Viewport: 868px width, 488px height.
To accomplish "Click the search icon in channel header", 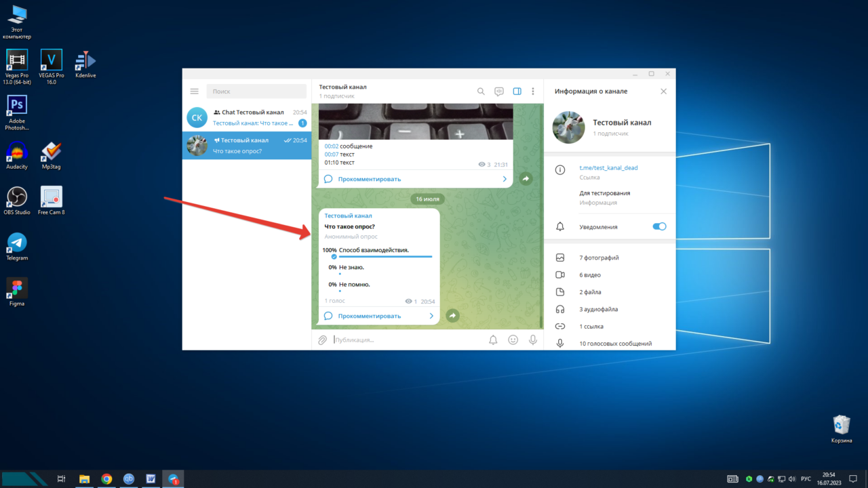I will (481, 91).
